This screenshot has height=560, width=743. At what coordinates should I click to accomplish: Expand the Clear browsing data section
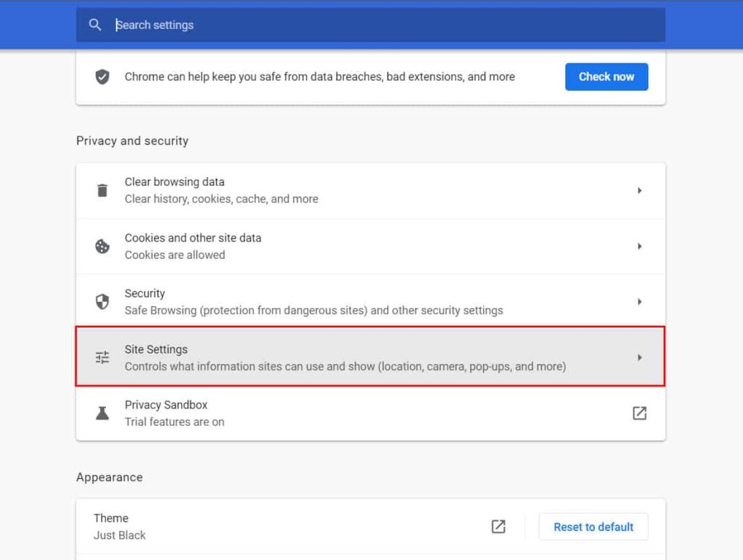click(640, 190)
